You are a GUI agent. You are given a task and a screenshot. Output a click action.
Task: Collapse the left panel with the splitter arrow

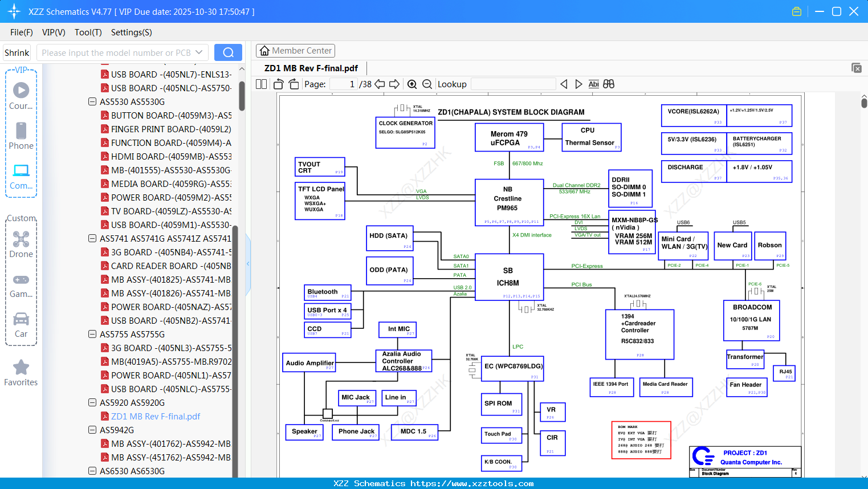[248, 263]
